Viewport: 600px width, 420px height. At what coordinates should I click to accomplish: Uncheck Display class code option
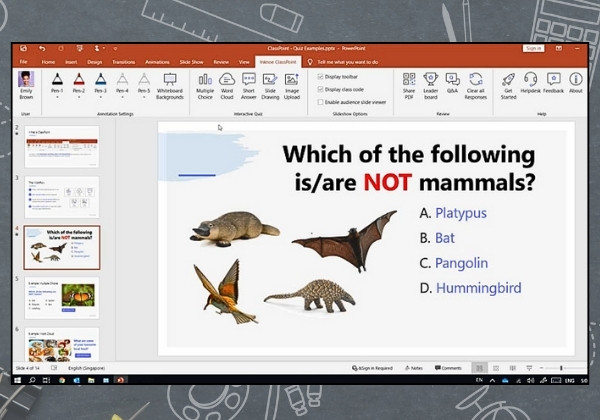(x=320, y=90)
